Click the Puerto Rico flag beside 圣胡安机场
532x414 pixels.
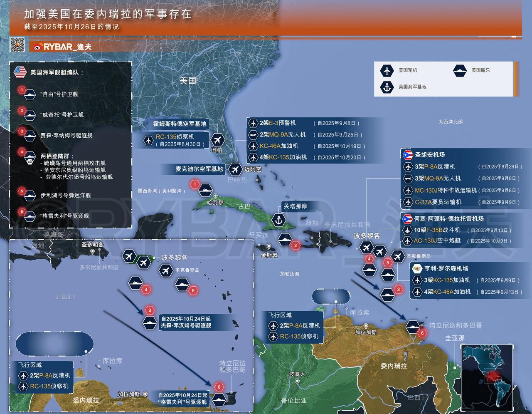pyautogui.click(x=407, y=155)
